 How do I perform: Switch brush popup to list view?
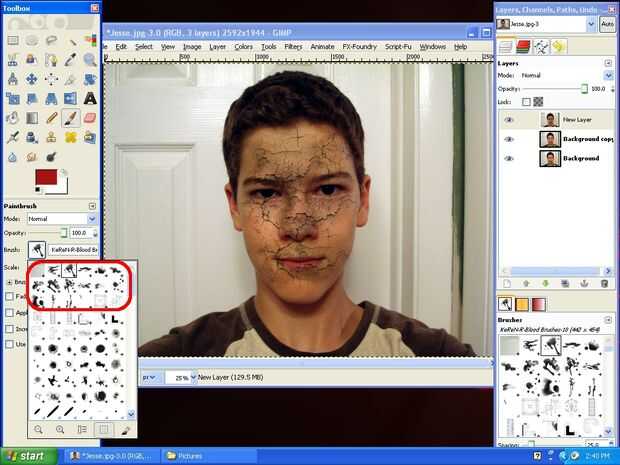pos(82,429)
